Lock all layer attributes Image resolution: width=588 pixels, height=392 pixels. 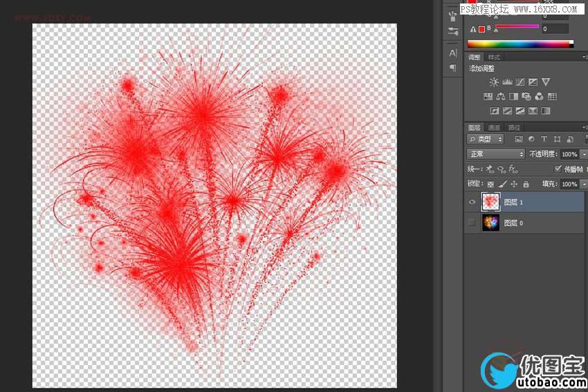[526, 184]
